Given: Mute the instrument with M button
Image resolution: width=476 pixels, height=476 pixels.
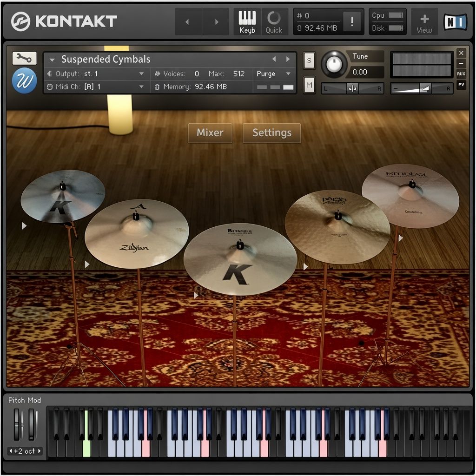Looking at the screenshot, I should click(x=309, y=85).
